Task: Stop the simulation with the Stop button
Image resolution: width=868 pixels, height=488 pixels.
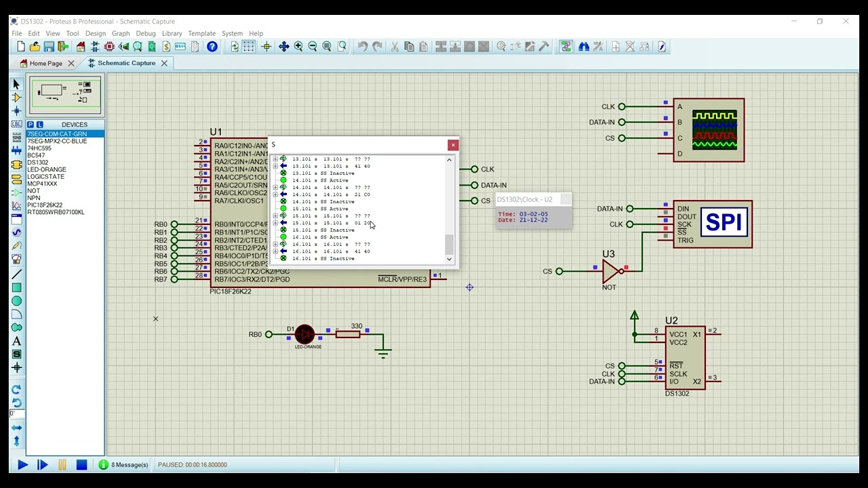Action: [x=81, y=465]
